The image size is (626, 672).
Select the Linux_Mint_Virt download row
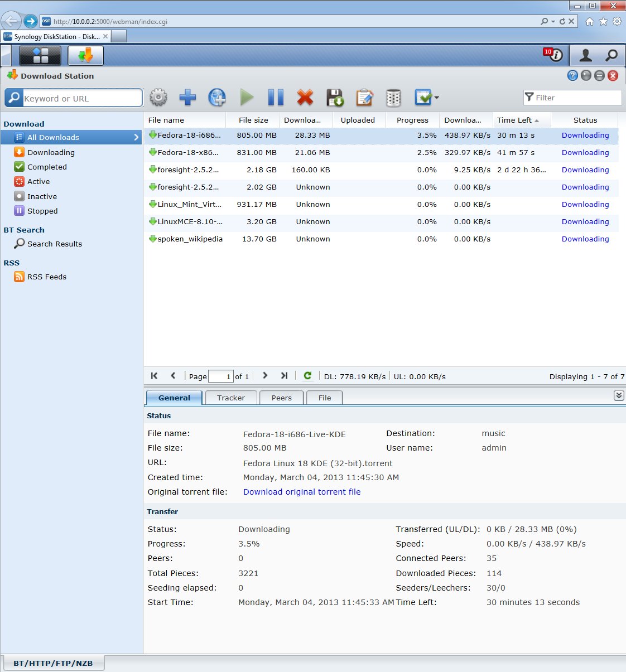pyautogui.click(x=381, y=204)
